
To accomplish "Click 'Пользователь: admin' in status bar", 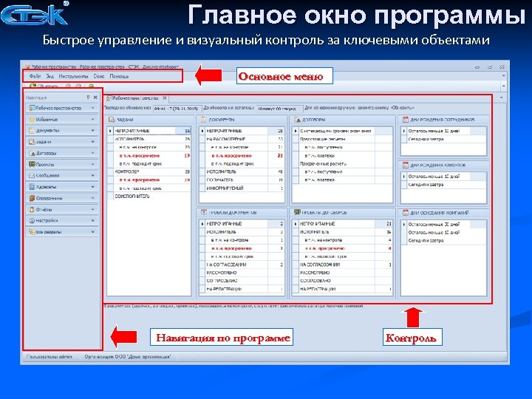I will (x=50, y=357).
